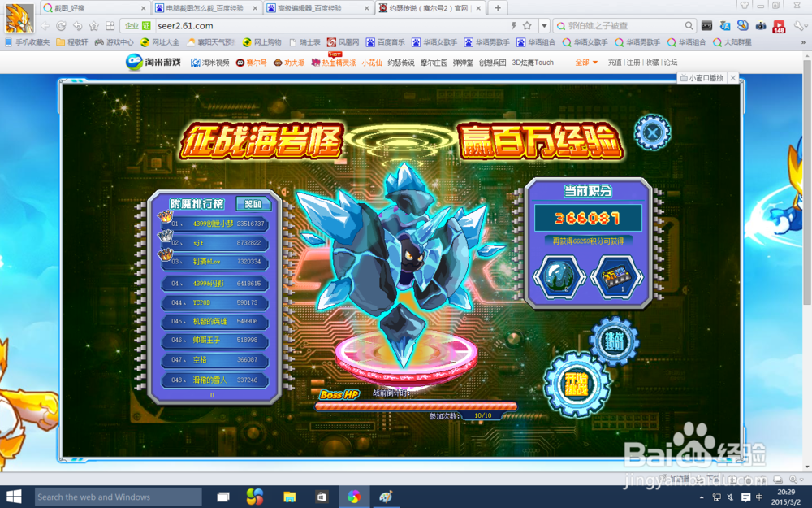Click the browser refresh icon
Image resolution: width=812 pixels, height=508 pixels.
61,25
